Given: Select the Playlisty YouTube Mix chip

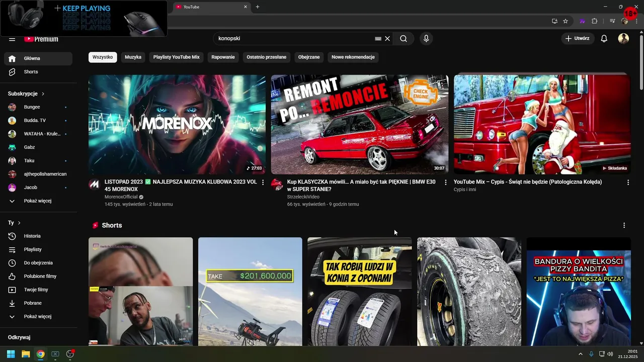Looking at the screenshot, I should 176,57.
